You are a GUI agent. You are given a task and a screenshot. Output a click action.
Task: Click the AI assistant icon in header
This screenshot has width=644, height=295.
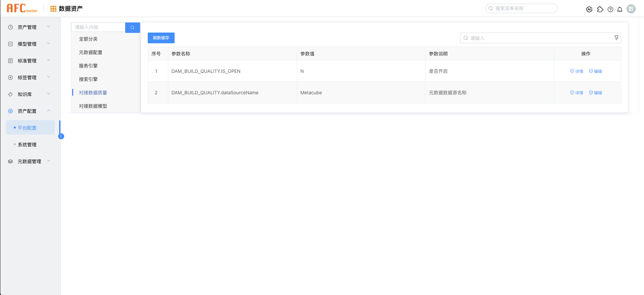589,9
